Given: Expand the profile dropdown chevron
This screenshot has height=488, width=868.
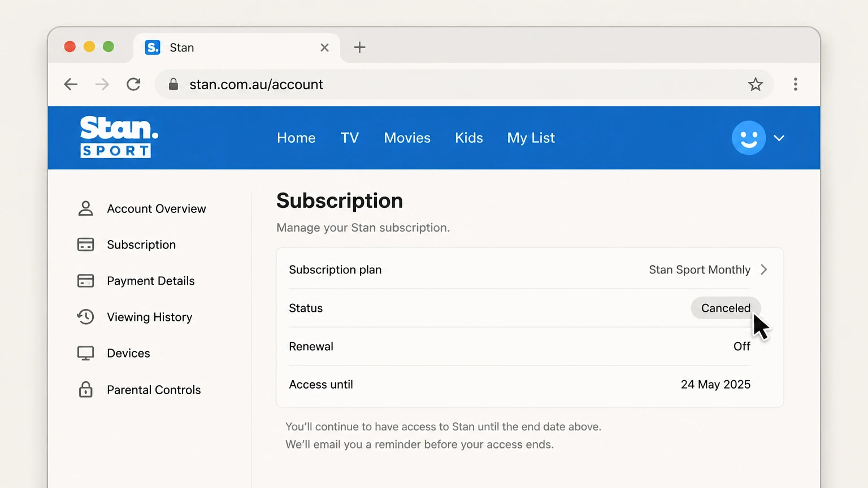Looking at the screenshot, I should tap(779, 138).
